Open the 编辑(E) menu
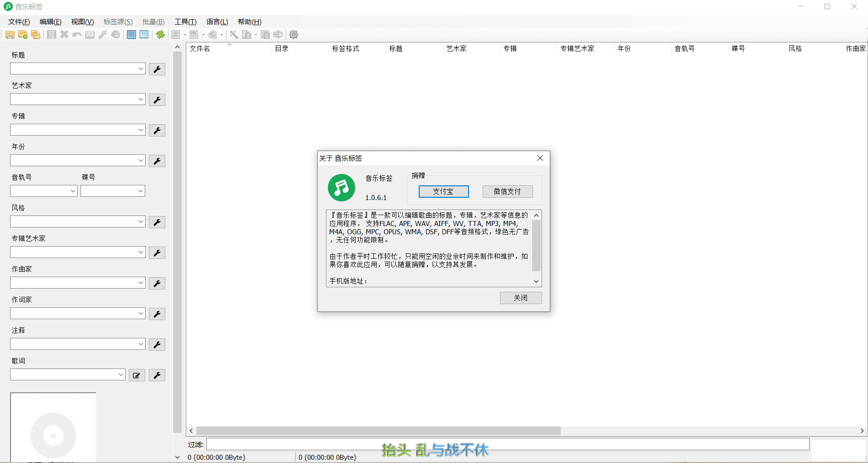The width and height of the screenshot is (868, 463). coord(50,22)
